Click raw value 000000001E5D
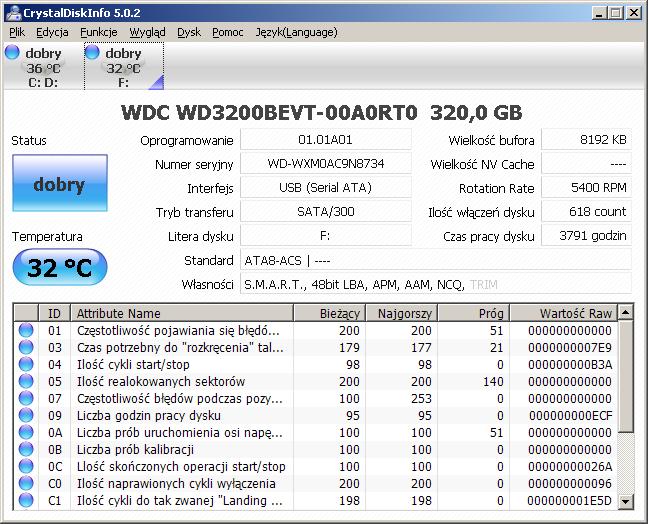 click(x=569, y=500)
